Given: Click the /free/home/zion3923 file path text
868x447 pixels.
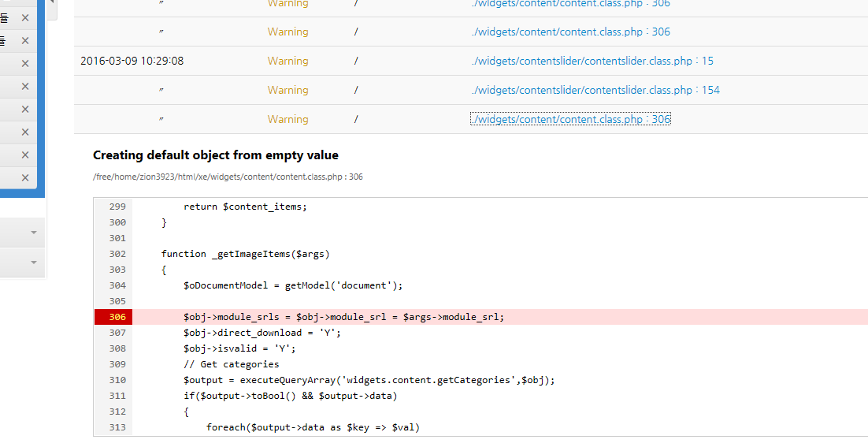Looking at the screenshot, I should coord(228,177).
